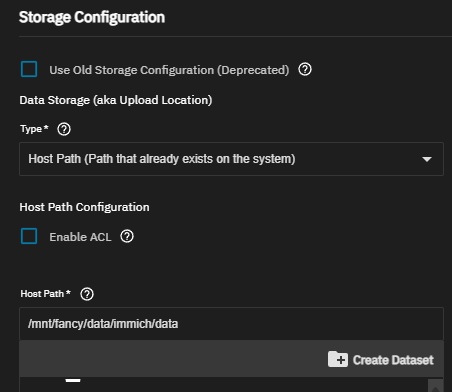Open the Type dropdown showing Host Path
The width and height of the screenshot is (452, 392).
231,159
